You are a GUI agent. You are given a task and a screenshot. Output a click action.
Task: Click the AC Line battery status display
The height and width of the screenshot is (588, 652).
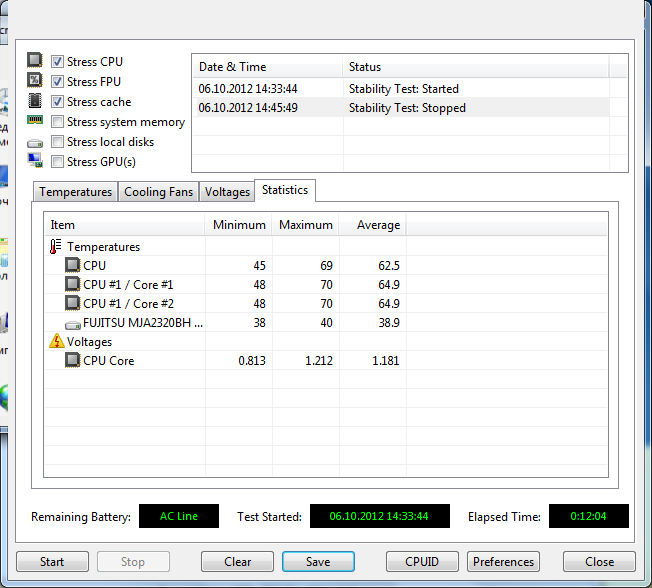(x=179, y=516)
